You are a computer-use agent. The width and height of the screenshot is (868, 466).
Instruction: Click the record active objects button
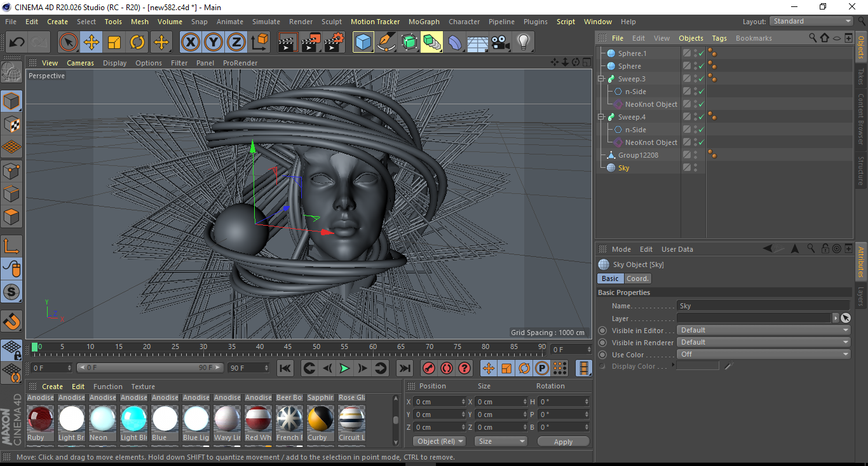pos(429,368)
